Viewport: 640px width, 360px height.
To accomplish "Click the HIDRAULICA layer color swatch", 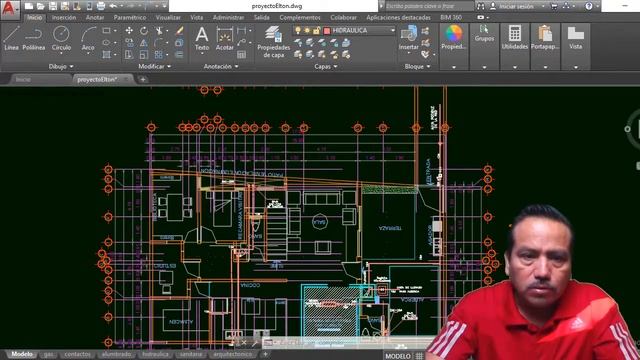I will (327, 31).
